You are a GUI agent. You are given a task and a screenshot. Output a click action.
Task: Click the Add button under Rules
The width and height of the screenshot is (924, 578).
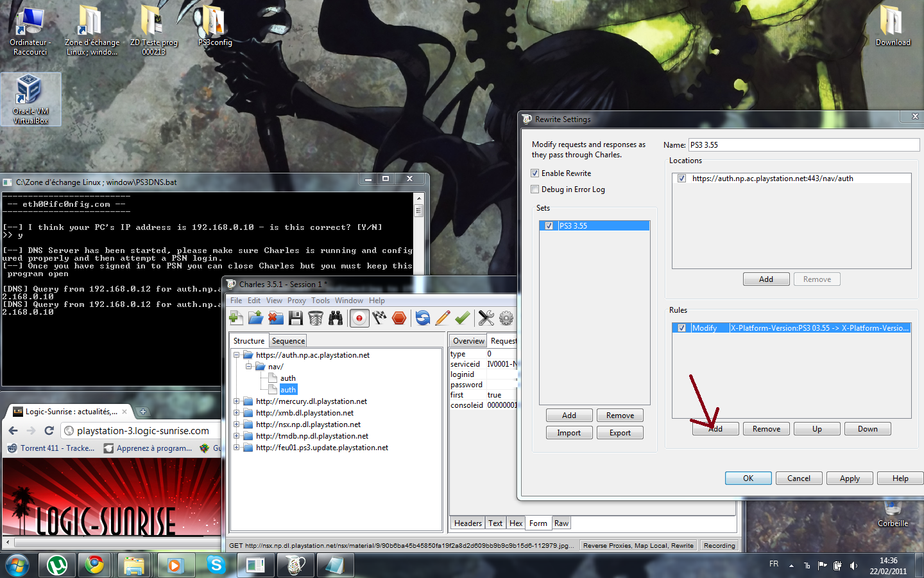(715, 429)
